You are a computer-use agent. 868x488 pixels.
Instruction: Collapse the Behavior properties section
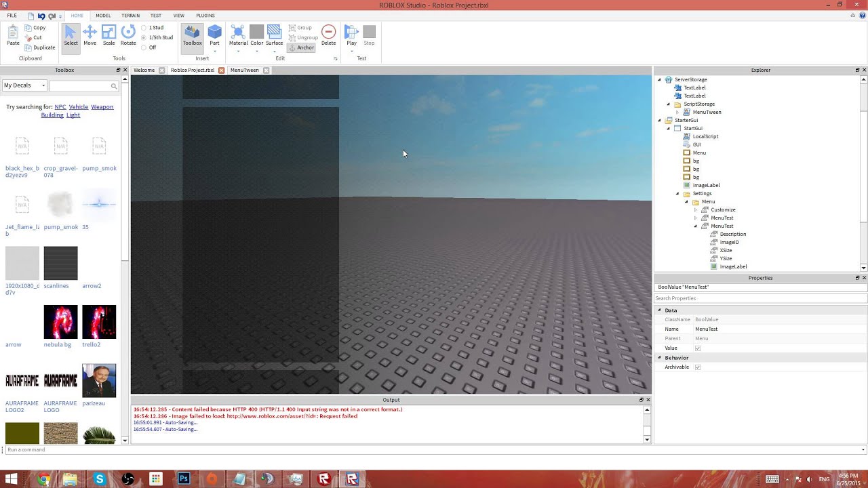pyautogui.click(x=659, y=358)
